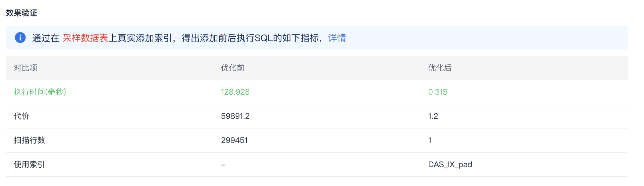Click the red 采样数据表 text

[x=85, y=38]
